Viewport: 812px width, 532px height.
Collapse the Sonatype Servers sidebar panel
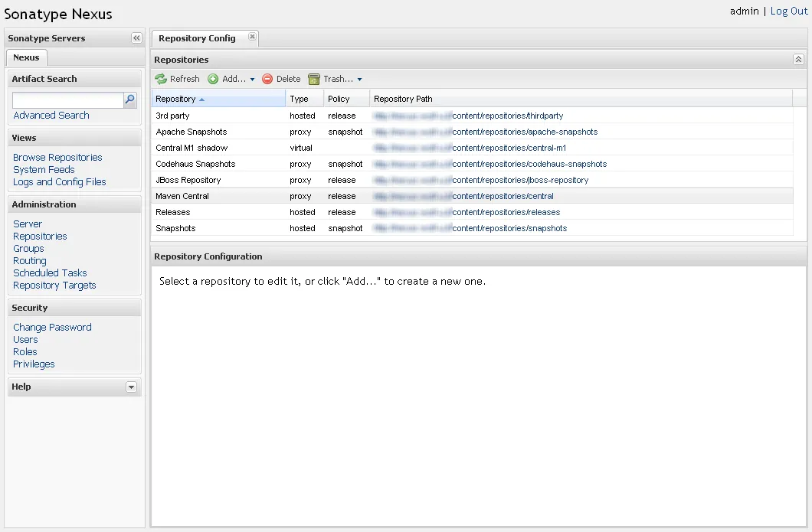click(x=136, y=38)
